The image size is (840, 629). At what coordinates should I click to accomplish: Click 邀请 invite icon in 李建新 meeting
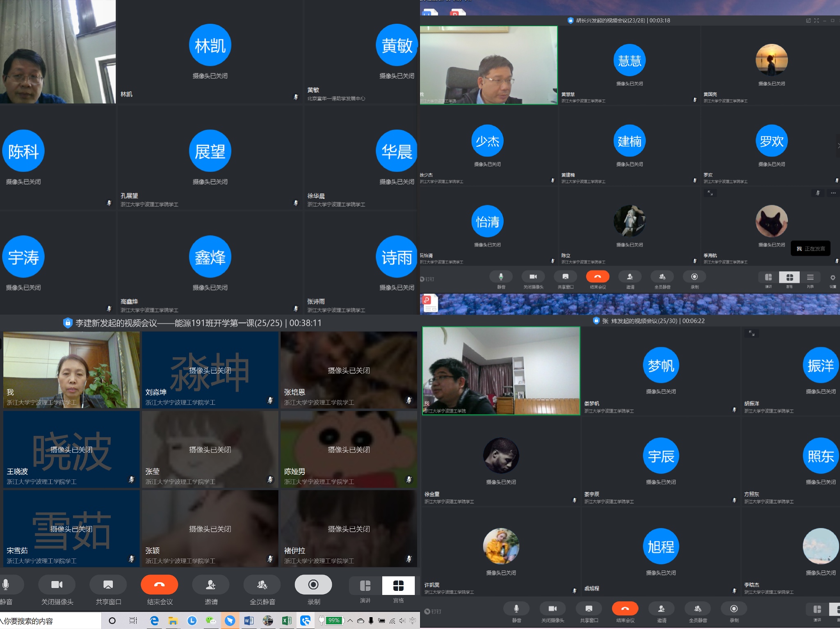[211, 585]
